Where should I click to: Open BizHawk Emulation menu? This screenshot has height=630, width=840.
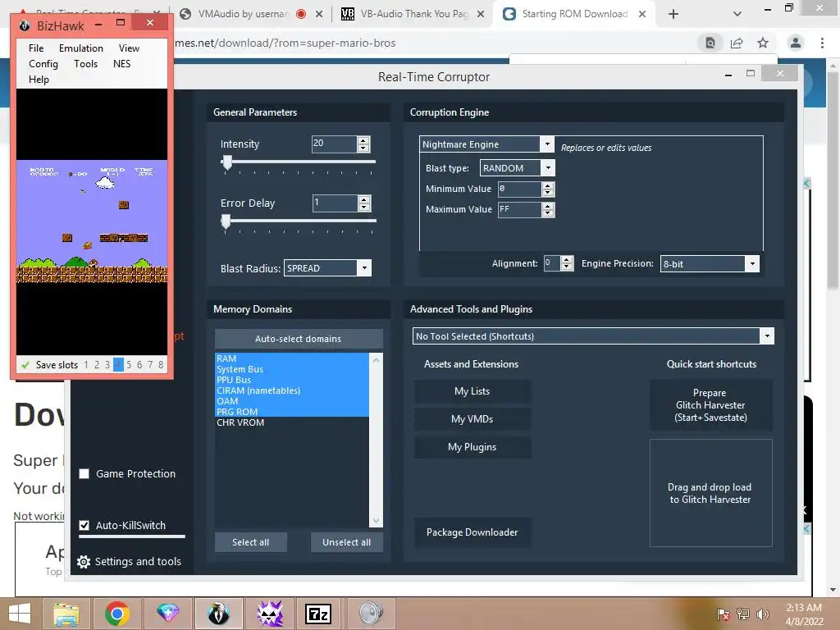coord(81,48)
